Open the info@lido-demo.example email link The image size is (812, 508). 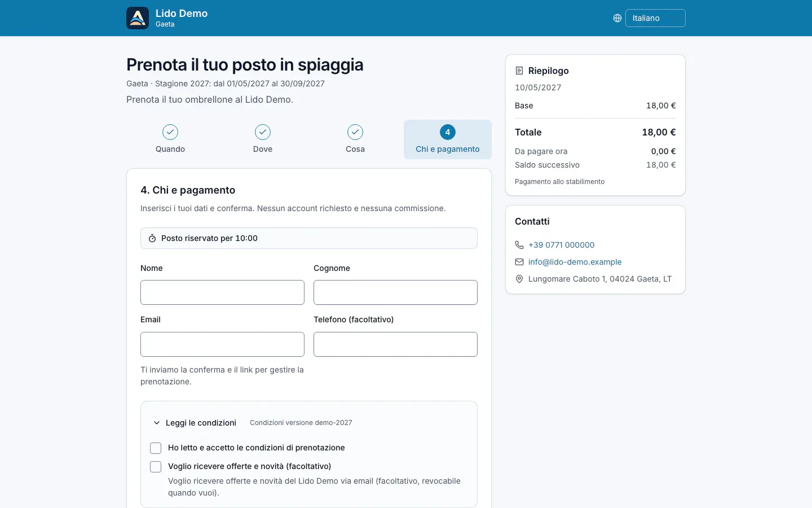click(575, 262)
